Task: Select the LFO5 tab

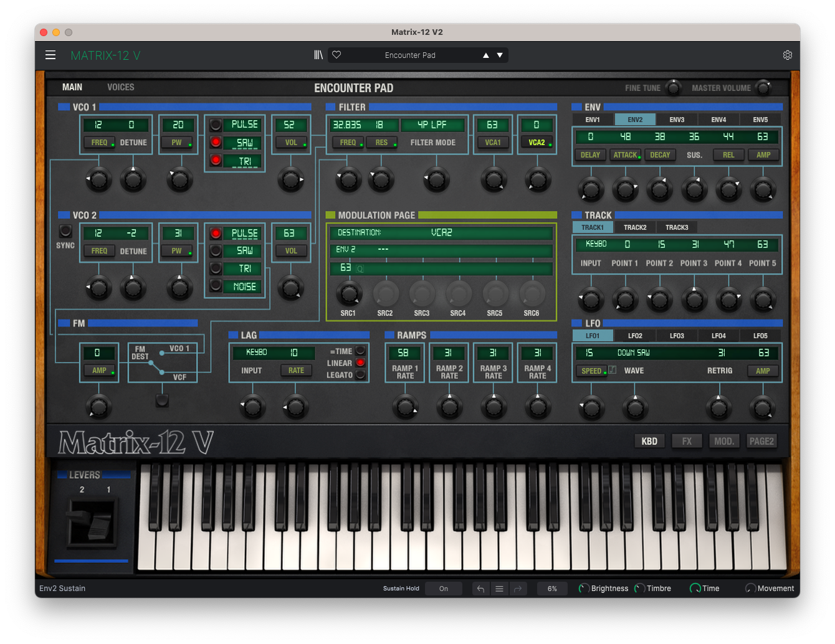Action: pos(760,336)
